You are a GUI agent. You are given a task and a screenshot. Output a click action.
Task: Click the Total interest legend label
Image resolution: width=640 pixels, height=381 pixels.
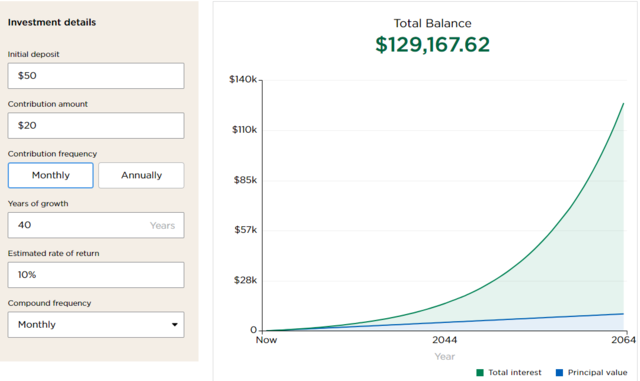[x=515, y=372]
